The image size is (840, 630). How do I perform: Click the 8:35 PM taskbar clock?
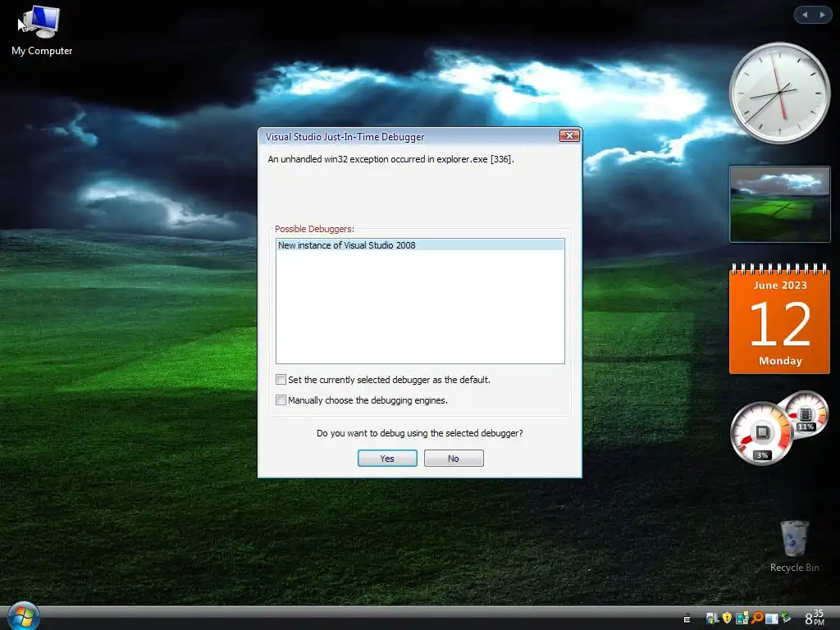815,617
